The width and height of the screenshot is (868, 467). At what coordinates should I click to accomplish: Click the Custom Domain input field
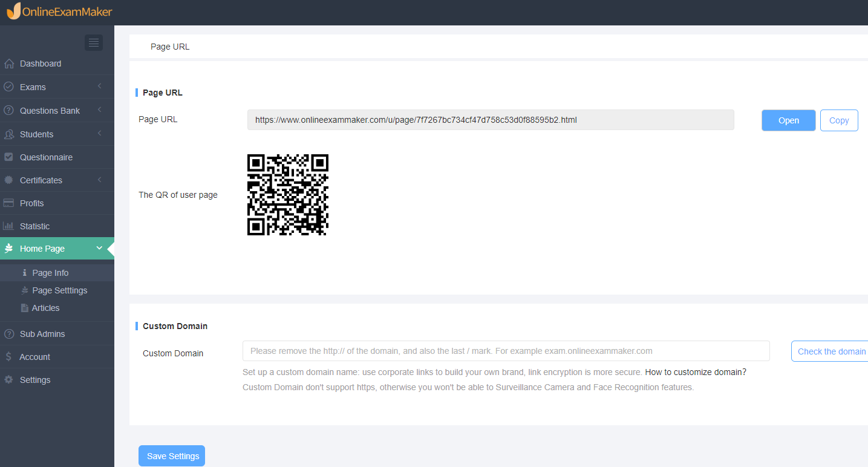pos(506,351)
